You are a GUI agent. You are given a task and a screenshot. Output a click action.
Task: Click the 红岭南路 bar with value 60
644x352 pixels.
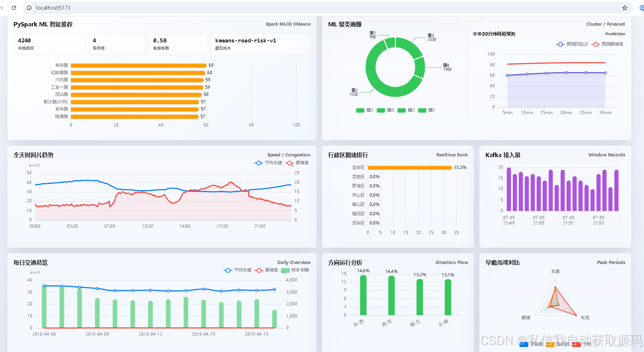[x=138, y=73]
